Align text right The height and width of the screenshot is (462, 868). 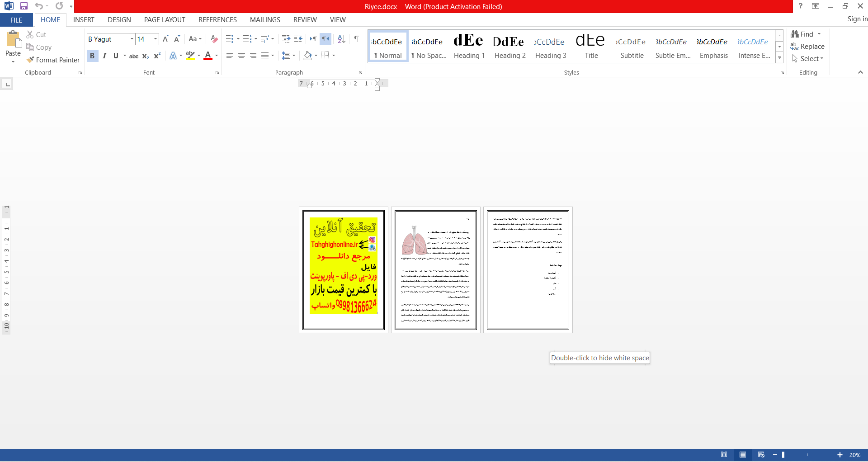[x=253, y=56]
